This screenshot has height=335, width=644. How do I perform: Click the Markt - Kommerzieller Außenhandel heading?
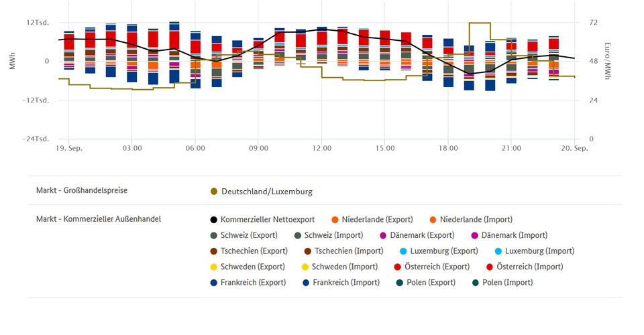coord(99,219)
